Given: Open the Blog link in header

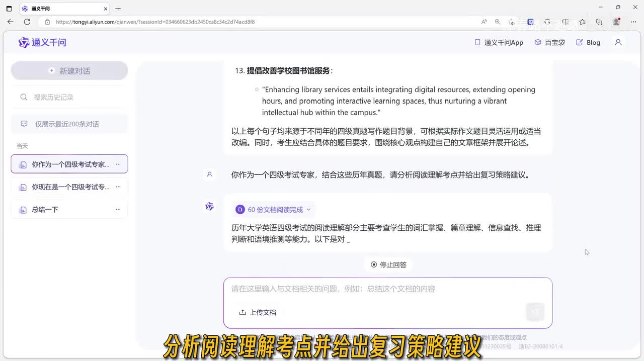Looking at the screenshot, I should (x=588, y=43).
